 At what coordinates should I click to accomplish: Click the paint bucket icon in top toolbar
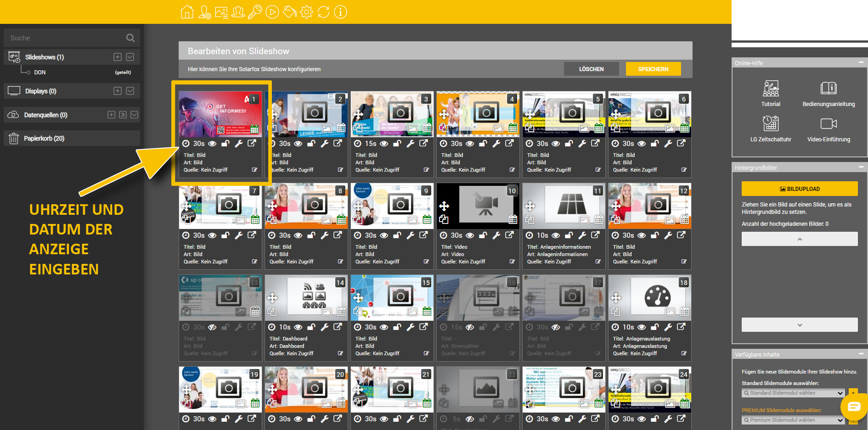tap(289, 12)
